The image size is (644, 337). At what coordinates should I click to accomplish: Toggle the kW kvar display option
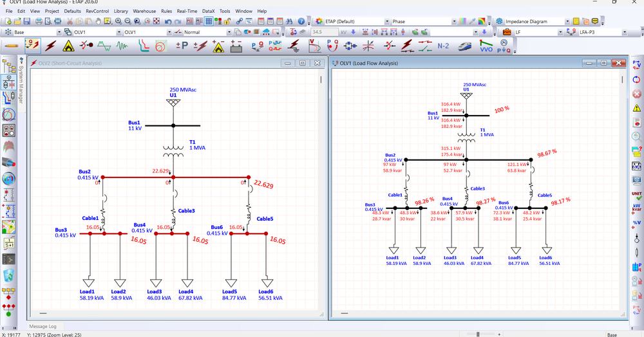coord(637,208)
